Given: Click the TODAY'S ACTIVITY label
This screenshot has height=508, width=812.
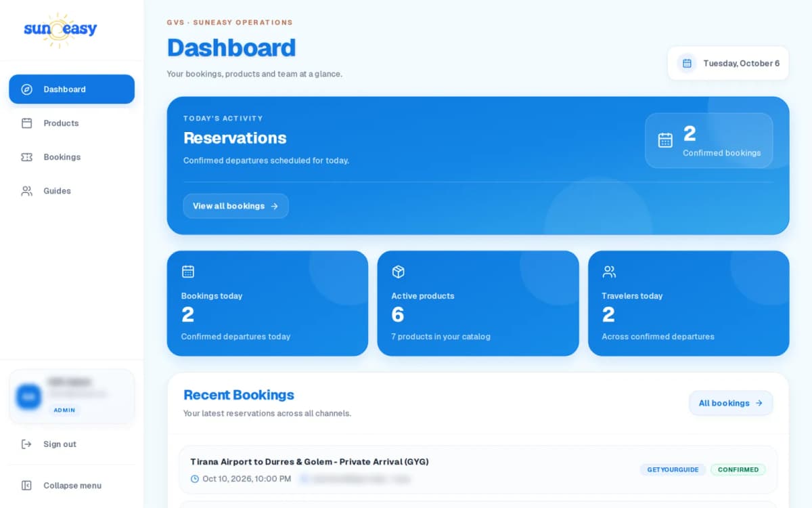Looking at the screenshot, I should point(223,119).
